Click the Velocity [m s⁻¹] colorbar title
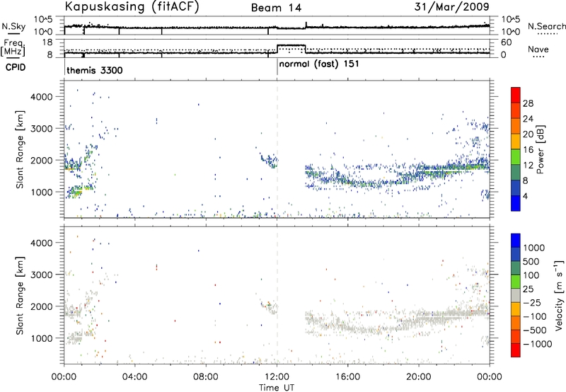This screenshot has width=566, height=392. [559, 295]
